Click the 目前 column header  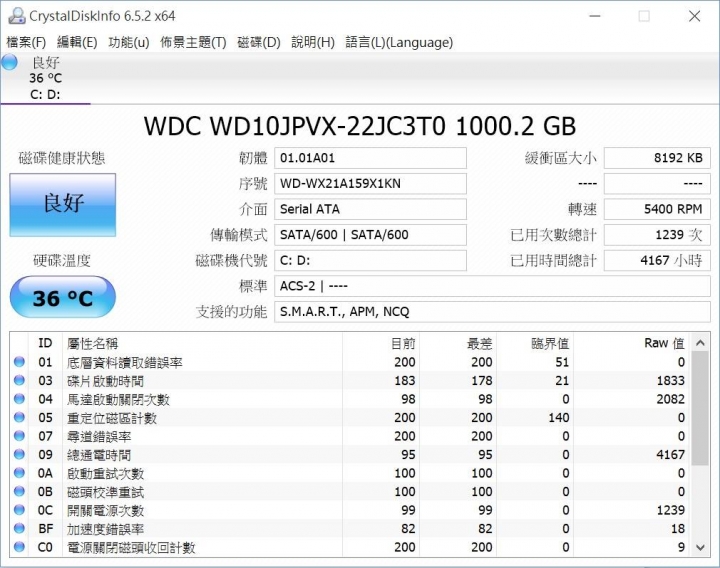381,343
